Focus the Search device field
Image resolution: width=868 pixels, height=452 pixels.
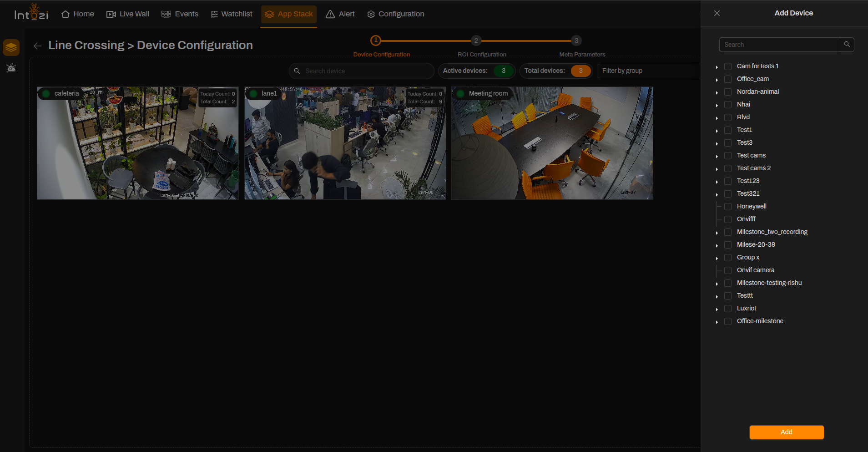[362, 71]
